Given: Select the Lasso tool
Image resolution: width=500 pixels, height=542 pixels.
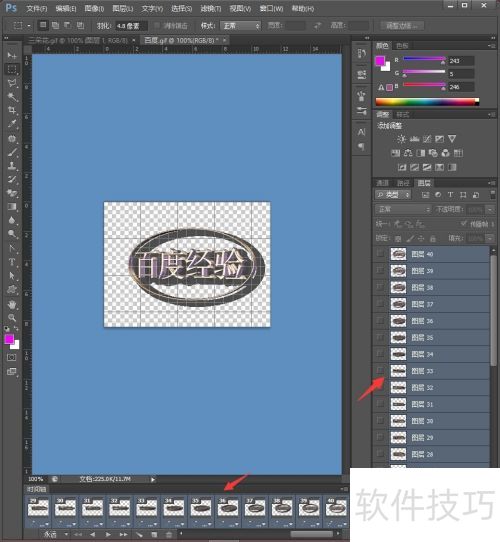Looking at the screenshot, I should click(x=12, y=83).
